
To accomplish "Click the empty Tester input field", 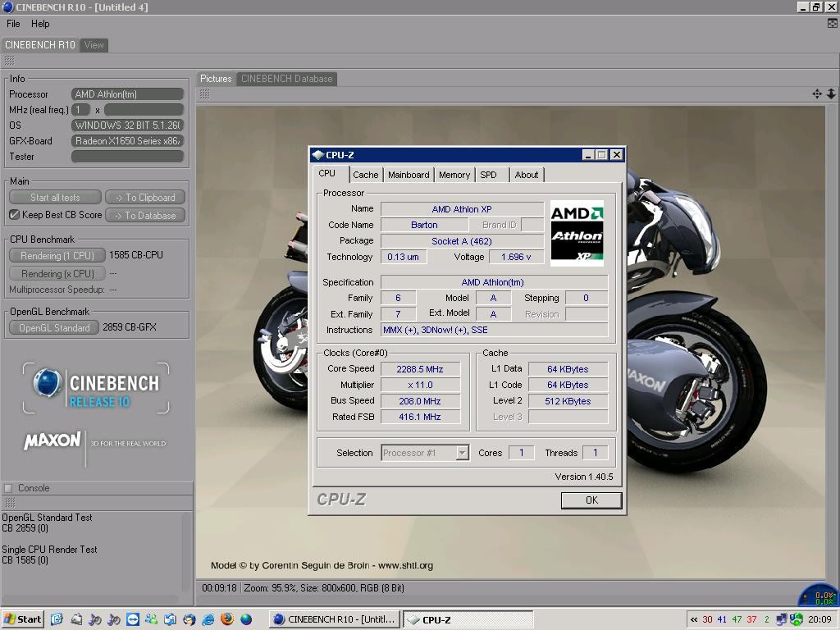I will tap(127, 157).
